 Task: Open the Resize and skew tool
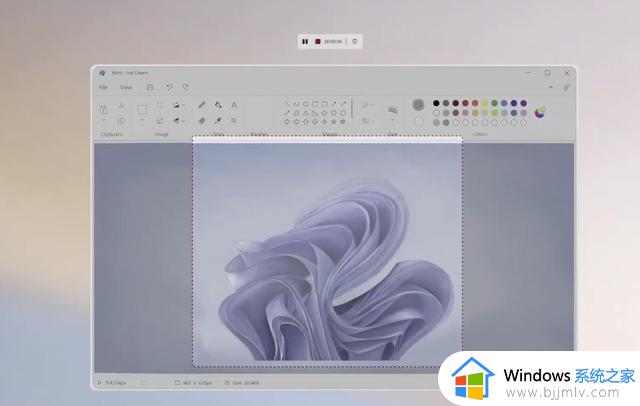tap(160, 121)
